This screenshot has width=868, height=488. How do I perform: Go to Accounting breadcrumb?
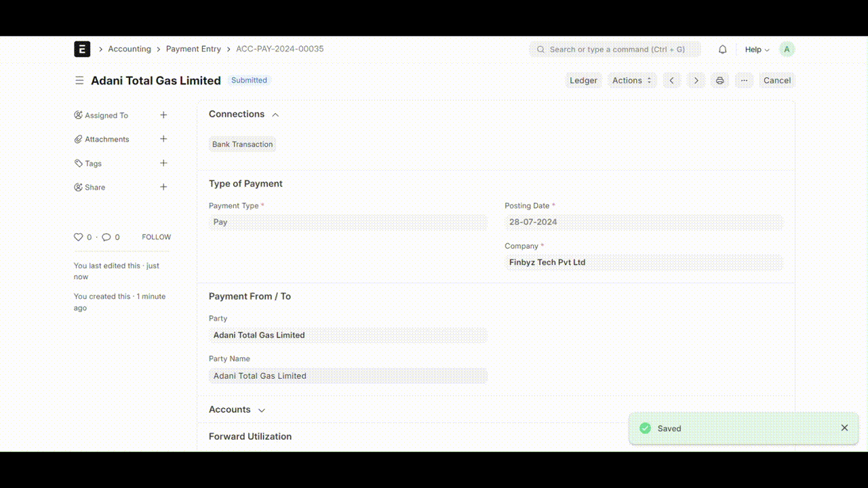(130, 49)
